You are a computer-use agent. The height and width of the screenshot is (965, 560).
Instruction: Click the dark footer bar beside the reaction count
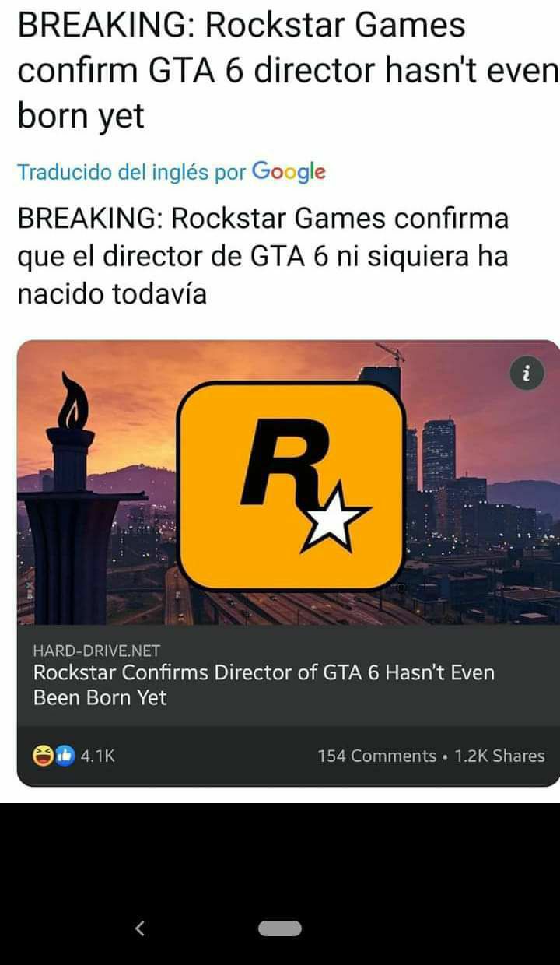pos(216,756)
